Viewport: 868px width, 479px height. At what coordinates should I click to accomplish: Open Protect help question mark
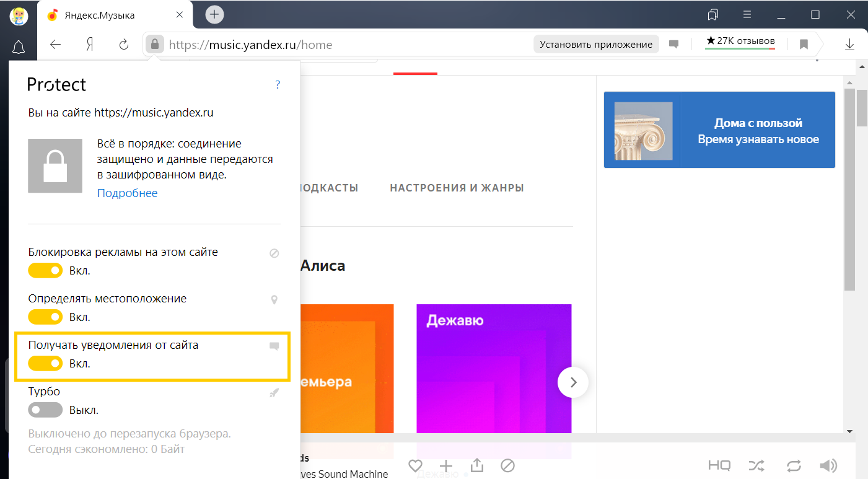click(278, 84)
